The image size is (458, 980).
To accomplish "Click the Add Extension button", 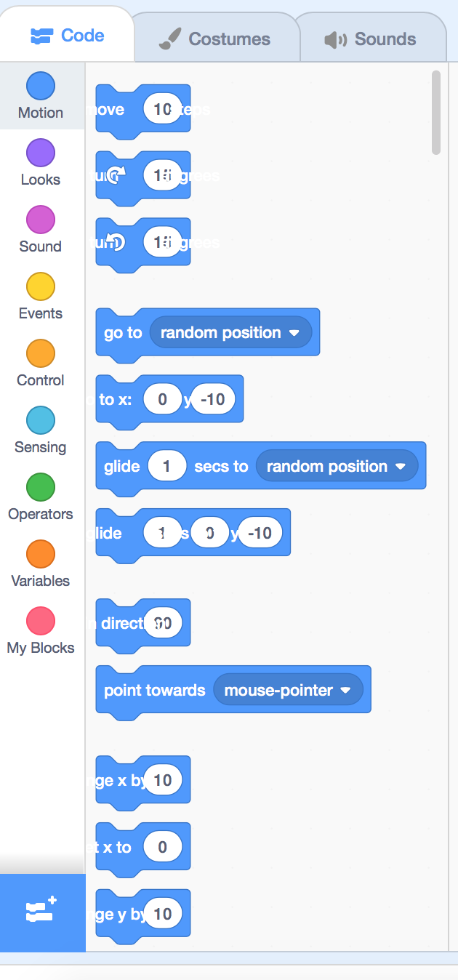I will point(42,912).
